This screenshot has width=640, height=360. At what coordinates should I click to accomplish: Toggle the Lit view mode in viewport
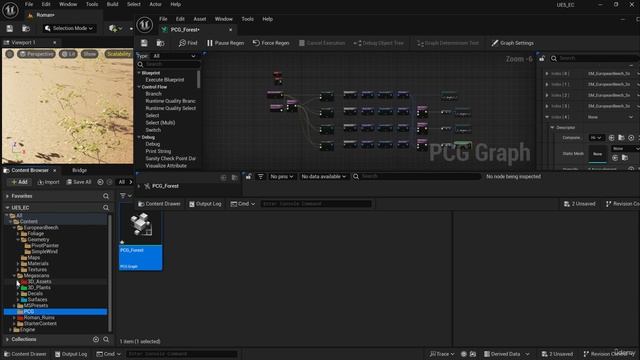point(68,54)
